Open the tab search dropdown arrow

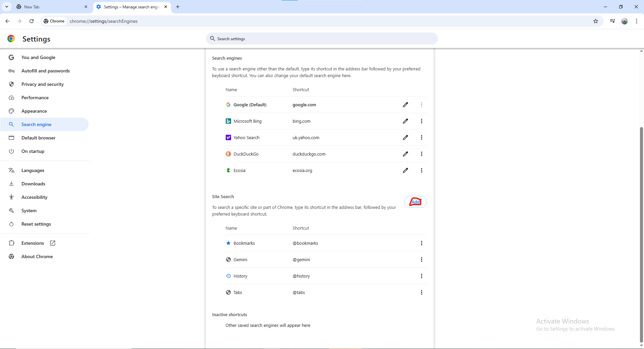[x=7, y=7]
